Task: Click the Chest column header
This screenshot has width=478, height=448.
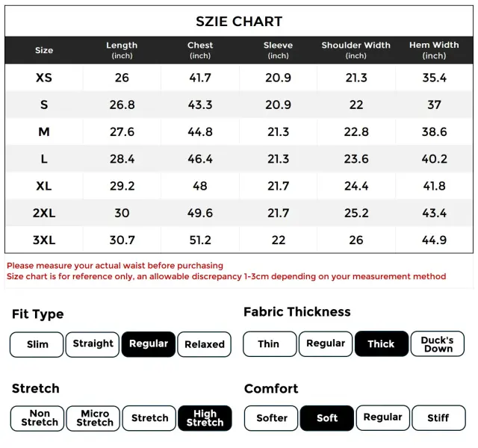Action: pyautogui.click(x=200, y=50)
